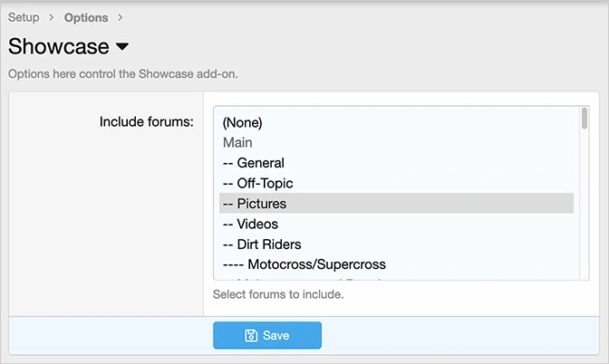609x364 pixels.
Task: Click the 'Select forums to include' hint
Action: tap(278, 294)
